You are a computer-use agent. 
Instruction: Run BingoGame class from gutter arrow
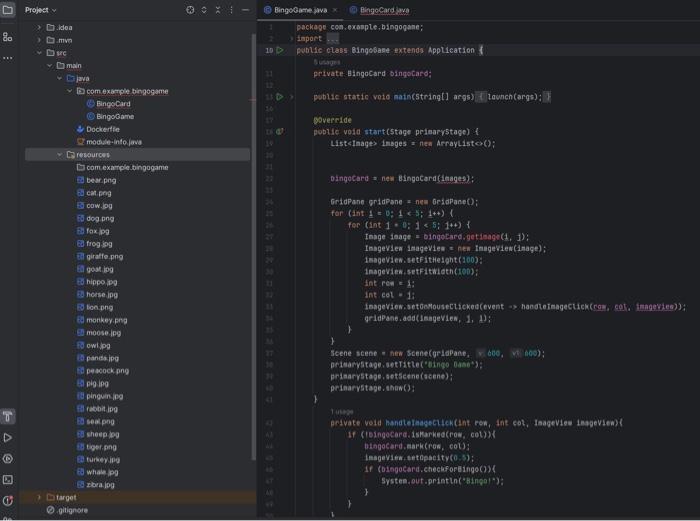[x=280, y=50]
